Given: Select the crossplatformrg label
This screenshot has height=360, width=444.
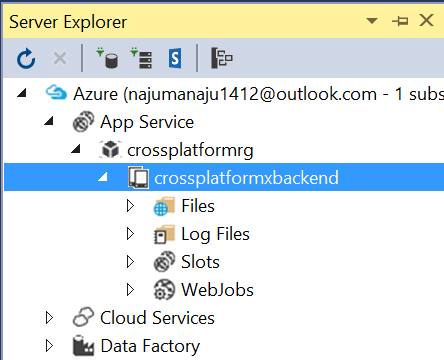Looking at the screenshot, I should pyautogui.click(x=190, y=150).
